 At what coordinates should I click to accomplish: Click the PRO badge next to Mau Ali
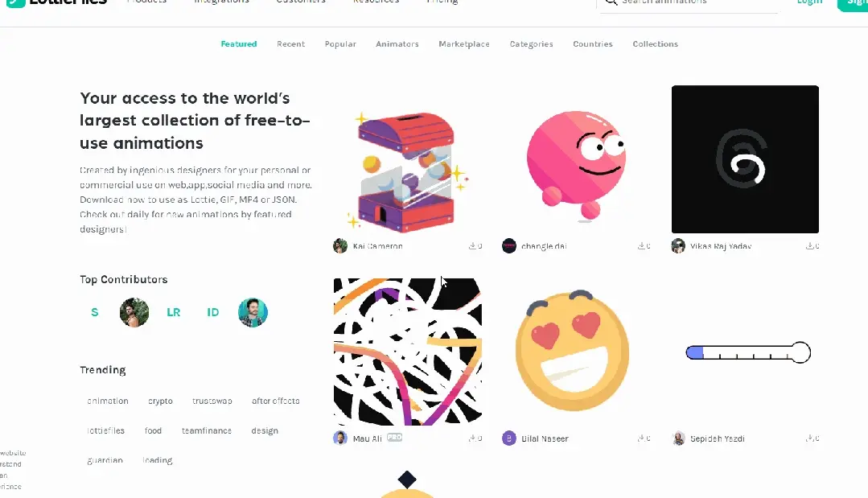(394, 437)
